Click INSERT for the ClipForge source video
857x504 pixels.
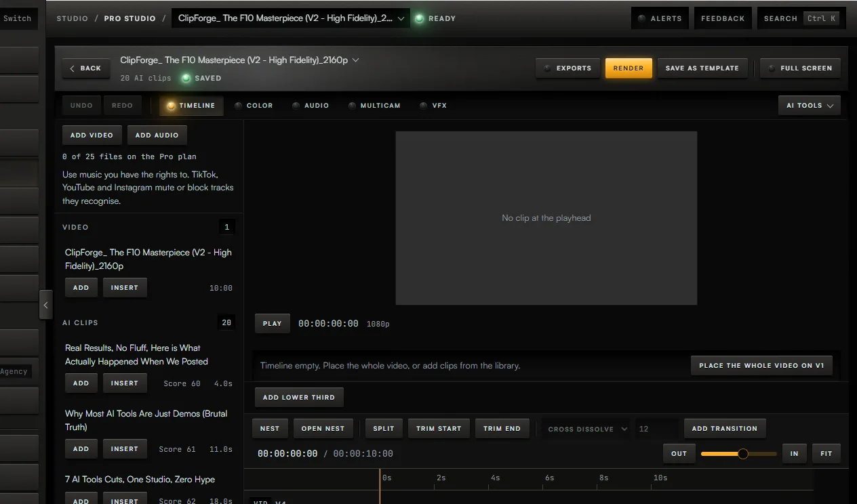click(x=125, y=288)
